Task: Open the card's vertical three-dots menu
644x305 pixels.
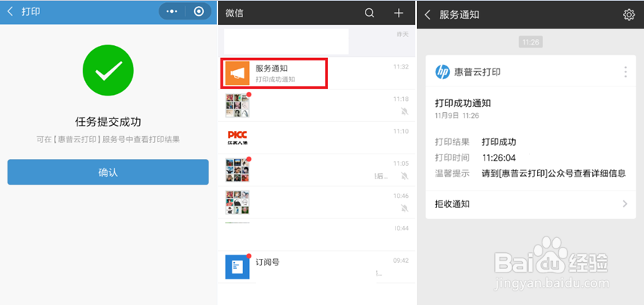Action: coord(625,72)
